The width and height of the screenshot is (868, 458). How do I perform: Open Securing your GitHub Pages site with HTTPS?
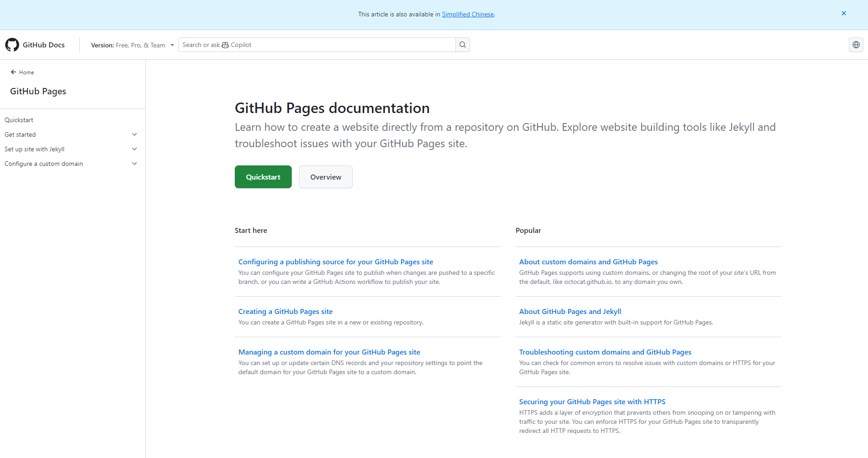592,401
